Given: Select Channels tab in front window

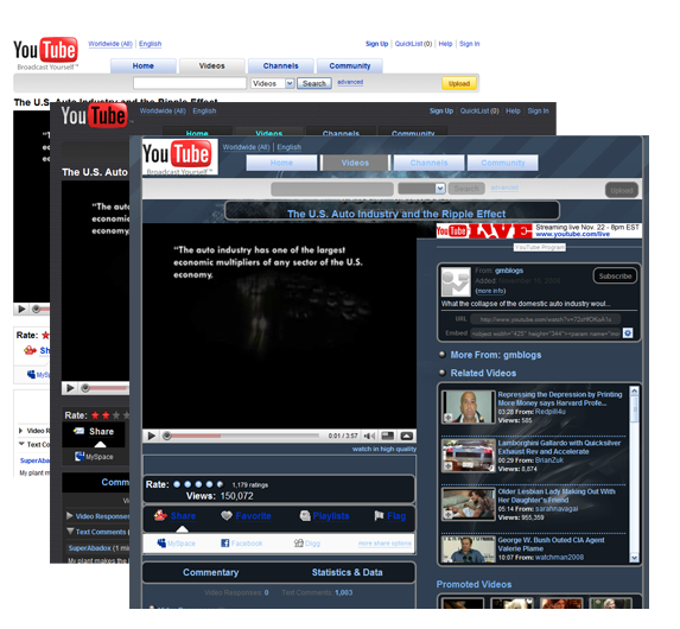Looking at the screenshot, I should coord(428,163).
